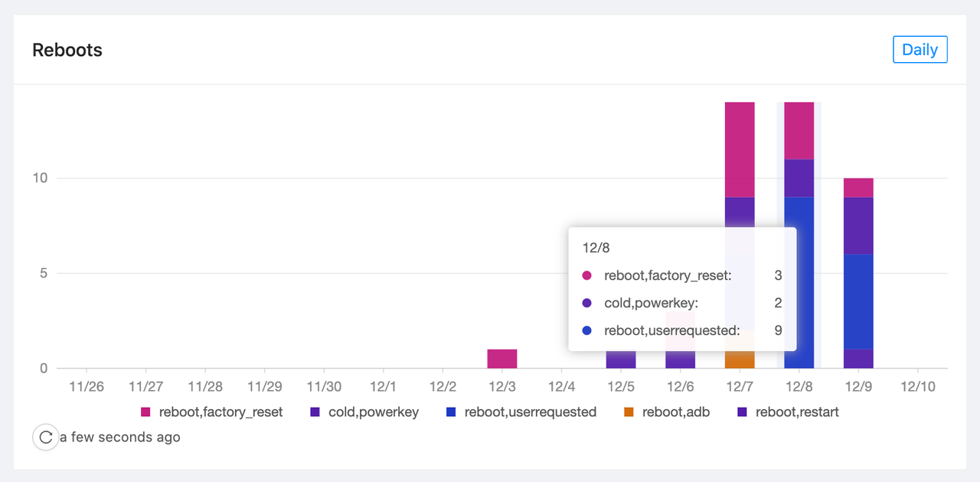Click the blue dot in the 12/8 tooltip
The width and height of the screenshot is (980, 482).
click(587, 331)
